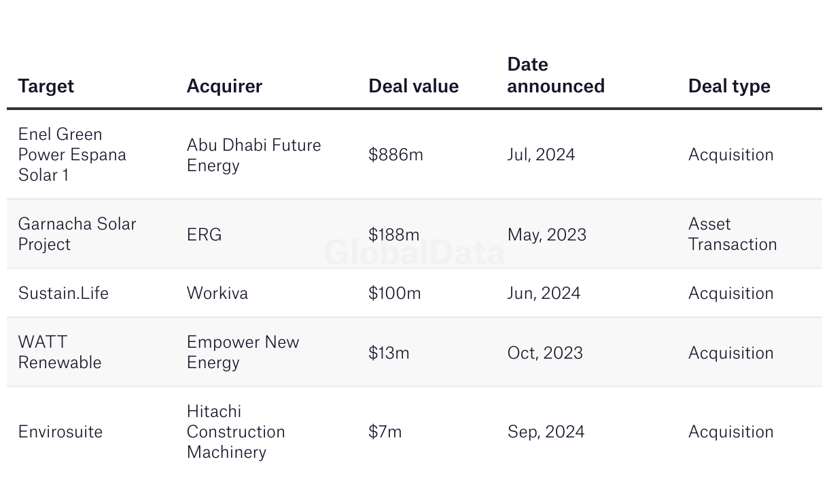Click Hitachi Construction Machinery acquirer
The height and width of the screenshot is (504, 829).
pyautogui.click(x=236, y=431)
